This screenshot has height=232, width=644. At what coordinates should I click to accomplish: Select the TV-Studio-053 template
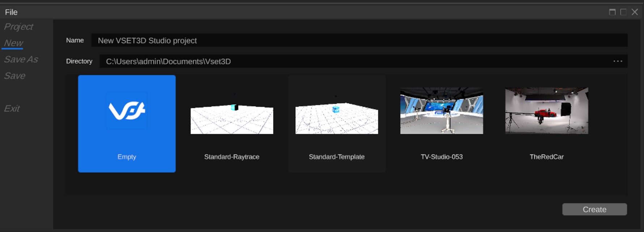click(441, 124)
